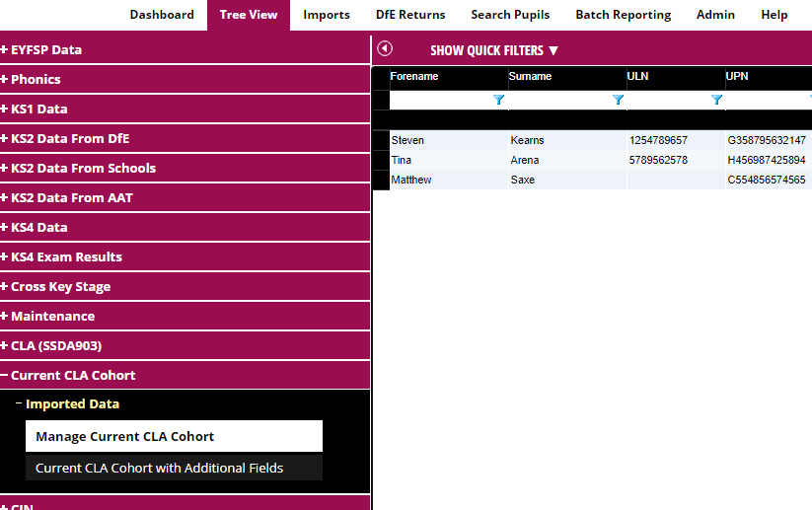
Task: Select the Arena surname cell
Action: click(567, 160)
